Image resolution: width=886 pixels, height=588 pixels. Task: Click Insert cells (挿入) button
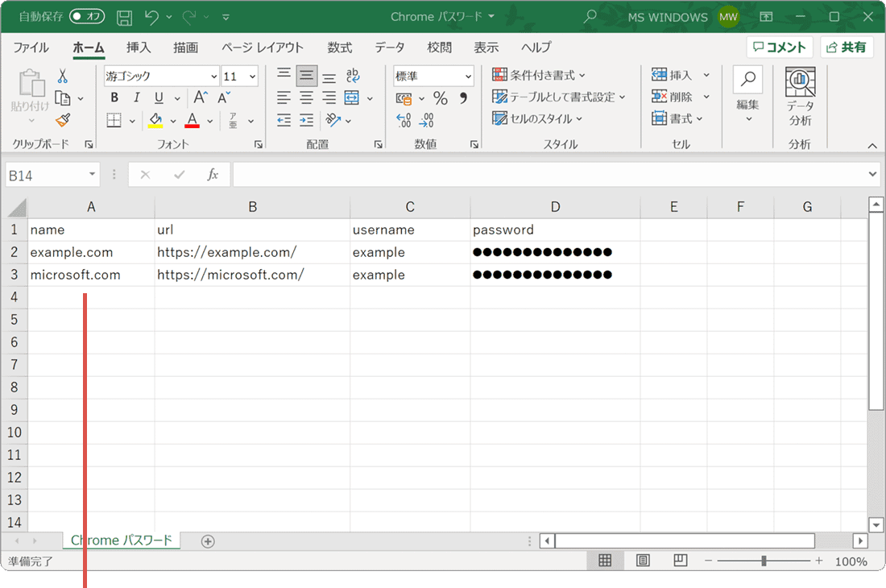tap(673, 75)
